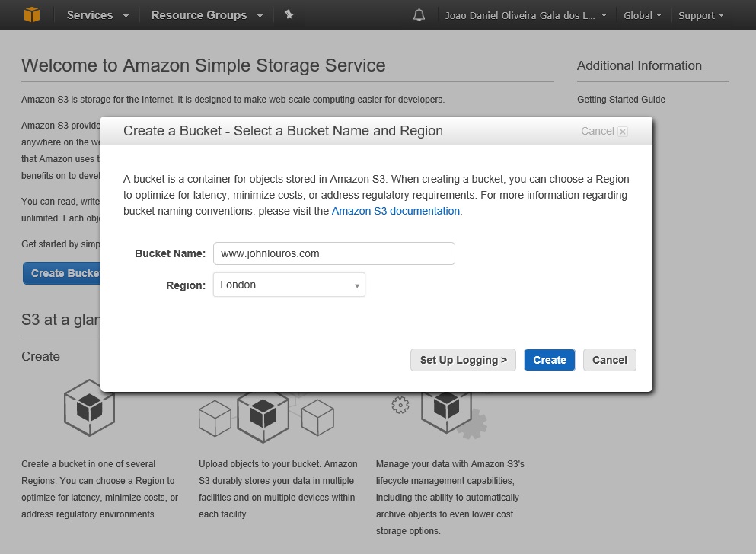Click the create bucket cube illustration

point(89,409)
